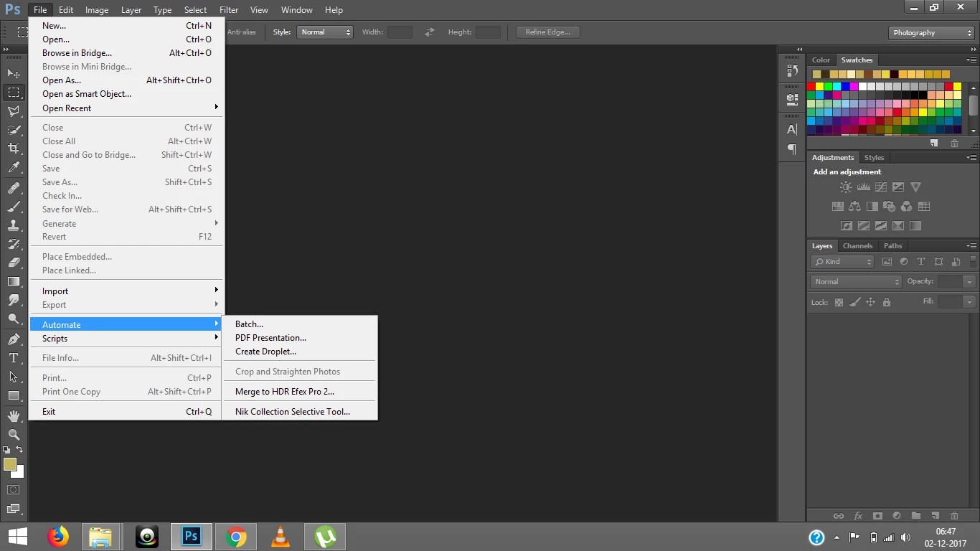Toggle lock image pixels brush icon
The image size is (980, 551).
(854, 303)
